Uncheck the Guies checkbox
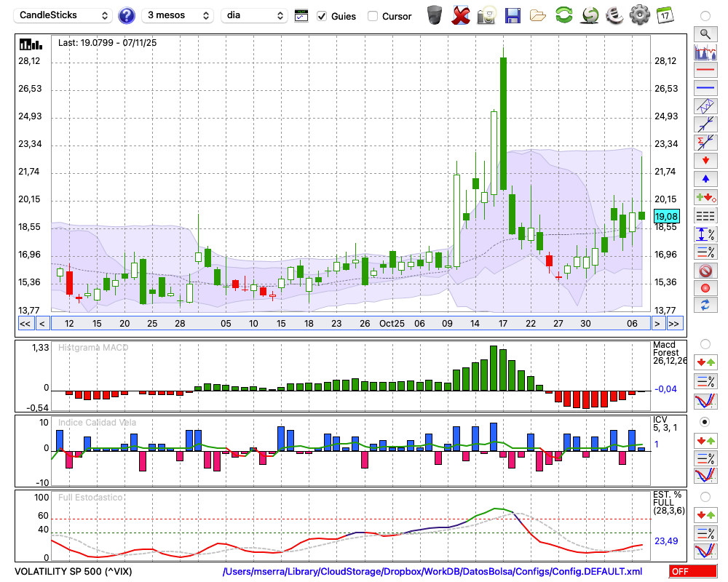728x582 pixels. [x=323, y=16]
